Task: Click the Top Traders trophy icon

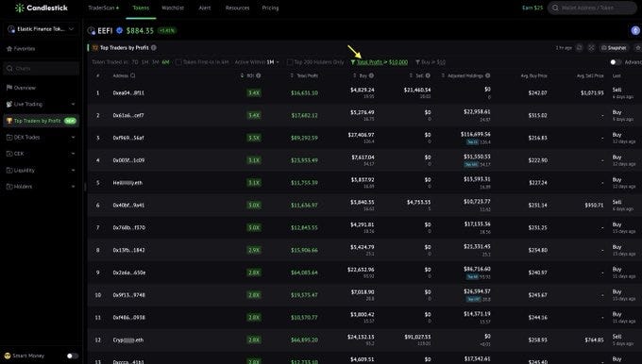Action: pos(9,121)
